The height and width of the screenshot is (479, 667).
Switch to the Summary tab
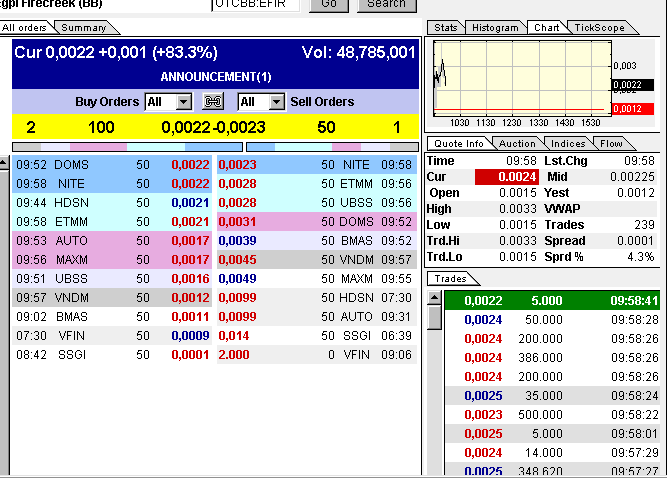click(x=84, y=28)
